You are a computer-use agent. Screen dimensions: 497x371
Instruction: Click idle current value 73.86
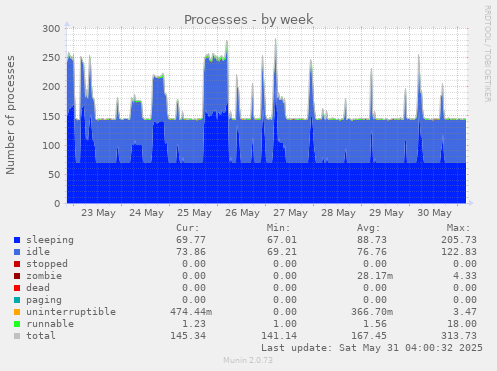(191, 252)
